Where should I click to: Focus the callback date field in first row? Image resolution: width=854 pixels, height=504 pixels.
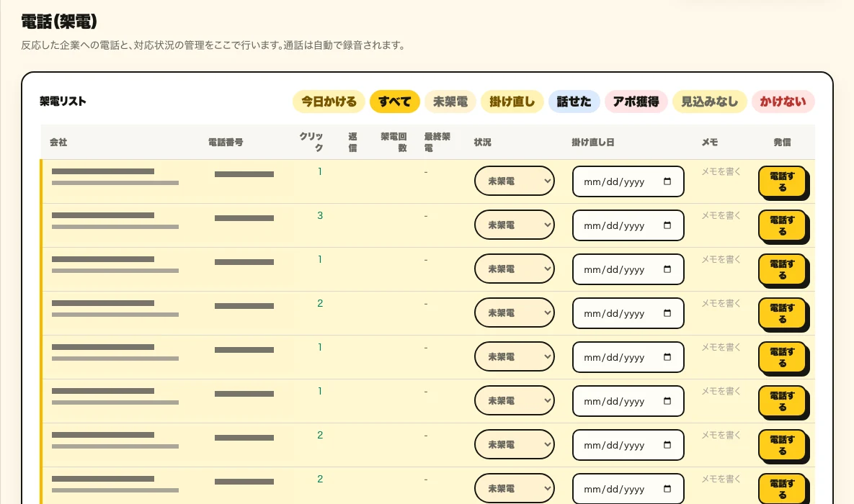(628, 181)
